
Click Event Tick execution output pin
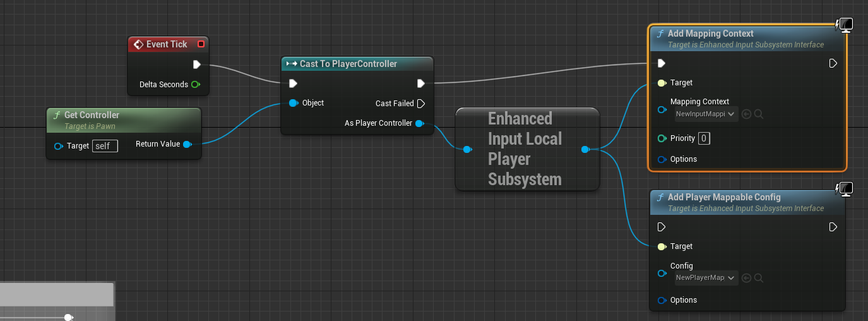[x=197, y=64]
